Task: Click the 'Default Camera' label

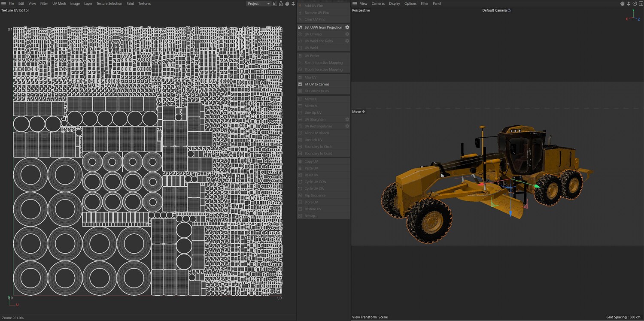Action: click(x=495, y=10)
